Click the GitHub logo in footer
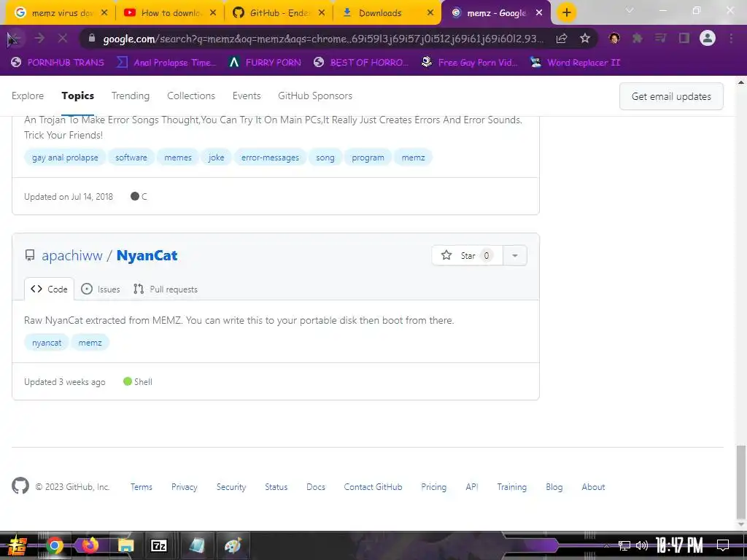The image size is (747, 560). pyautogui.click(x=20, y=486)
